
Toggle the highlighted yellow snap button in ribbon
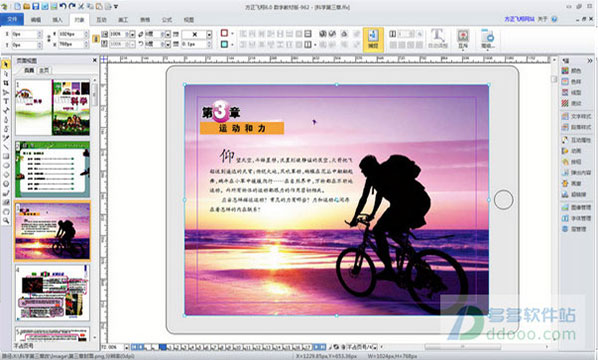click(373, 39)
